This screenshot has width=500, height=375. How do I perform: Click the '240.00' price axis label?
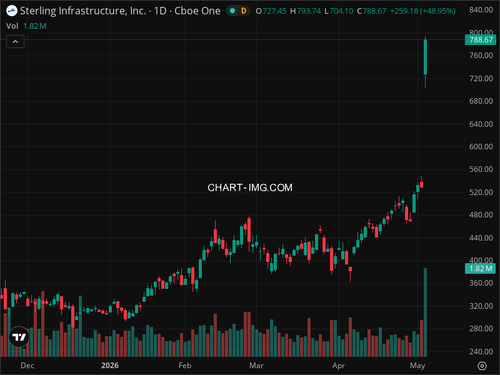(481, 352)
